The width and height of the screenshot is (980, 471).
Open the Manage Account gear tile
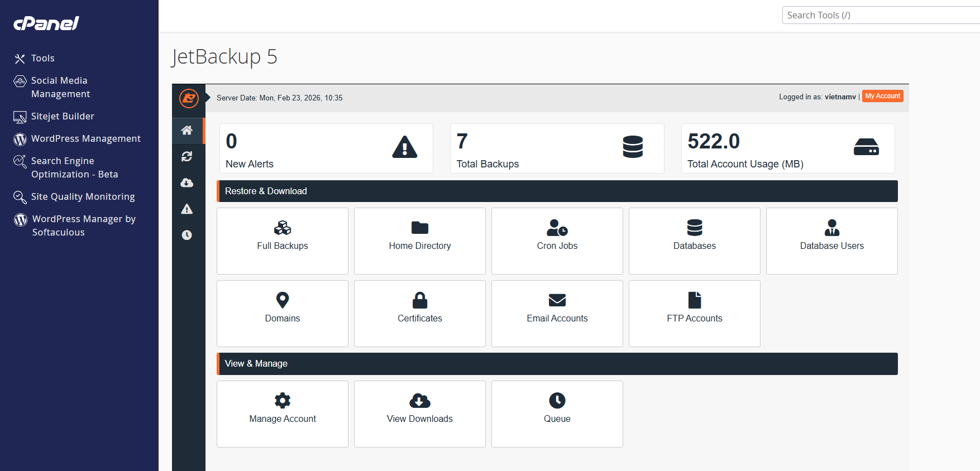(x=283, y=414)
